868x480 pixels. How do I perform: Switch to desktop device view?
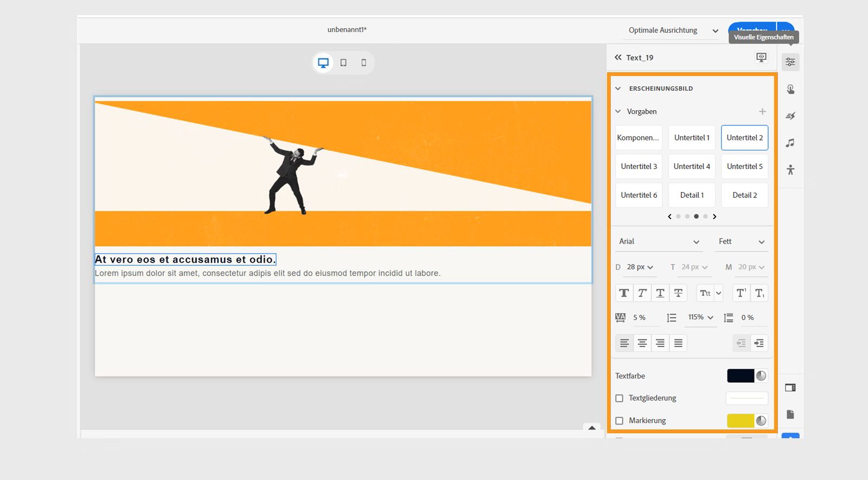(323, 62)
